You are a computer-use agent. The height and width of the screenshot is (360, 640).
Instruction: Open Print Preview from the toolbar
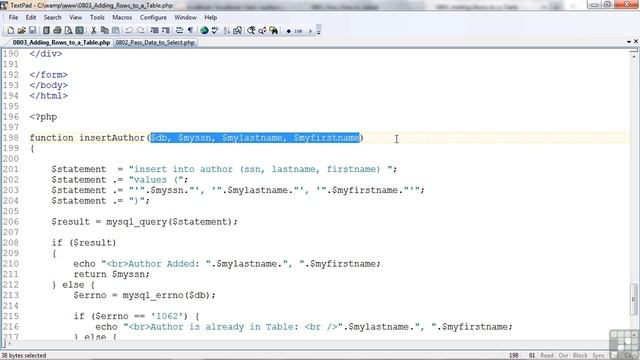[68, 31]
